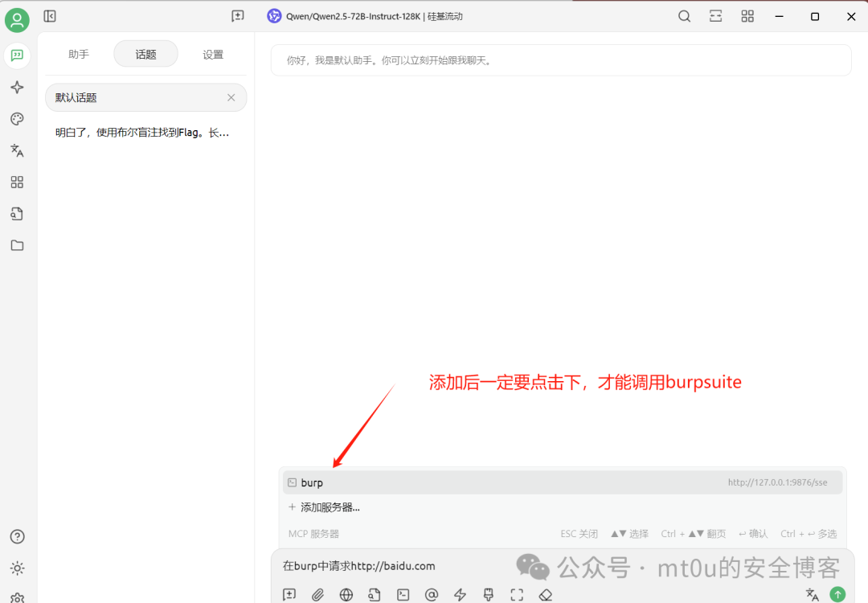The width and height of the screenshot is (868, 603).
Task: Open the mini apps grid in top bar
Action: tap(747, 16)
